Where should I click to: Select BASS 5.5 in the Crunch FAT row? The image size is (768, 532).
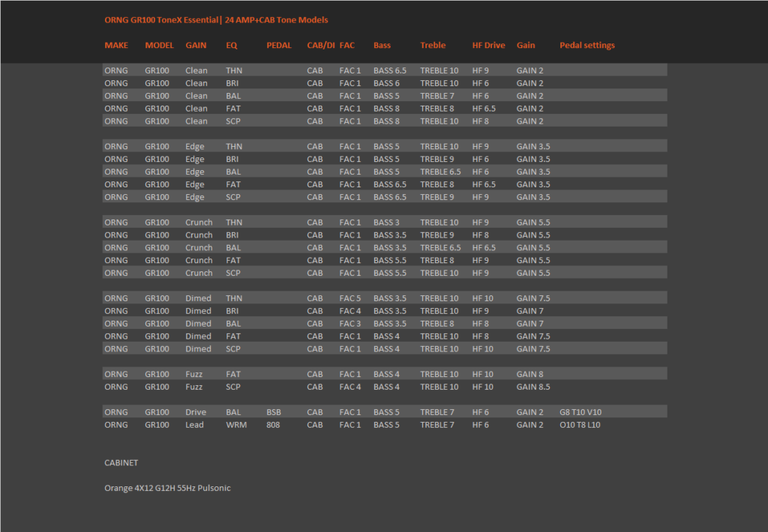(390, 260)
